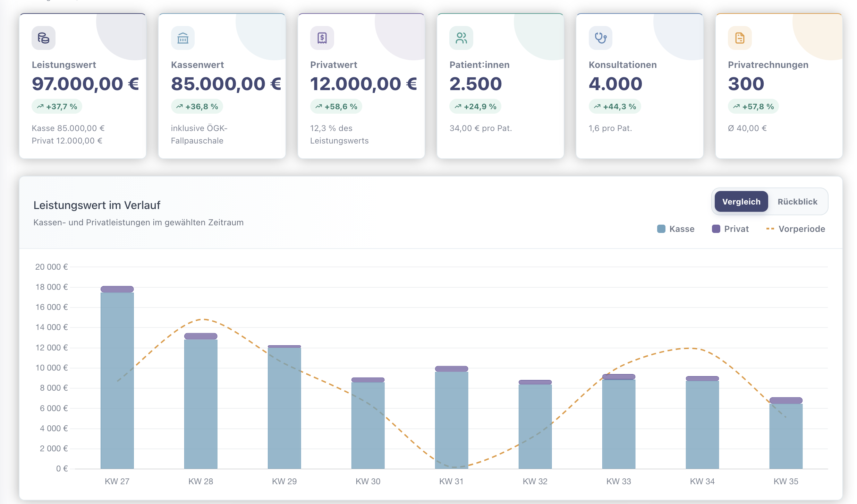Click the 0 € y-axis label
Image resolution: width=857 pixels, height=504 pixels.
62,469
